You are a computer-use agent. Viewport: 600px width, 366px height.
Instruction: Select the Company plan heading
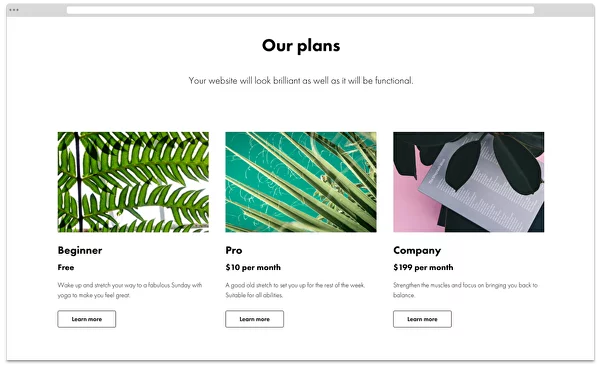[417, 250]
